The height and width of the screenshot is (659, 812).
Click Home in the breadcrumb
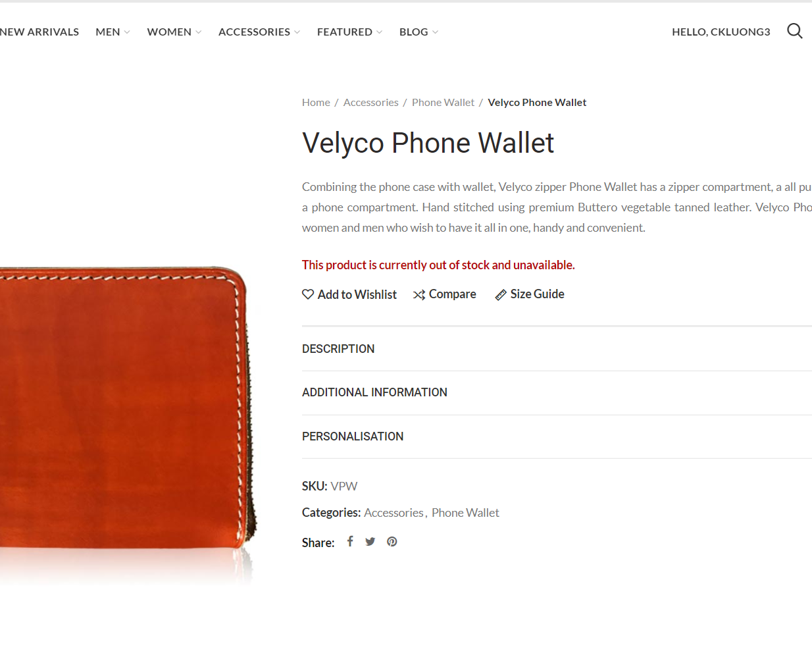pos(316,103)
